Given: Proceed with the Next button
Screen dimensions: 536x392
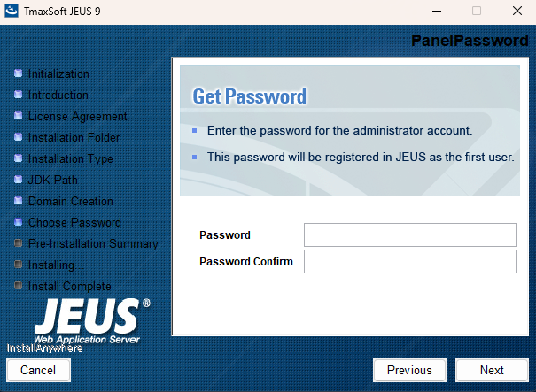Looking at the screenshot, I should tap(492, 370).
